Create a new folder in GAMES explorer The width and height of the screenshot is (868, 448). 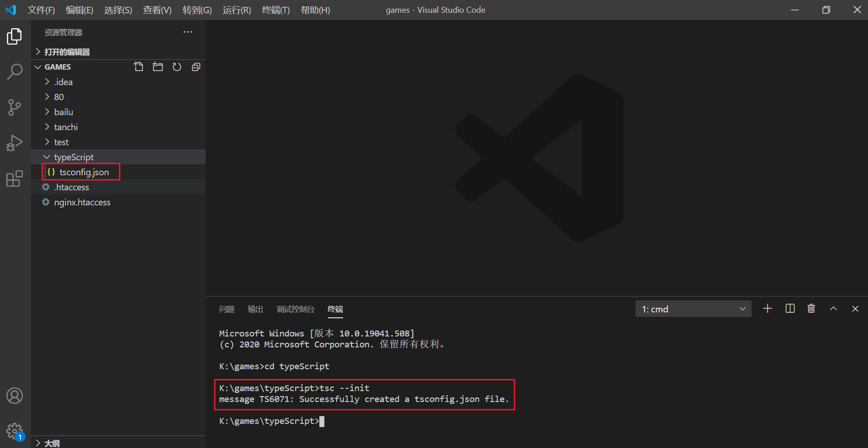(157, 66)
